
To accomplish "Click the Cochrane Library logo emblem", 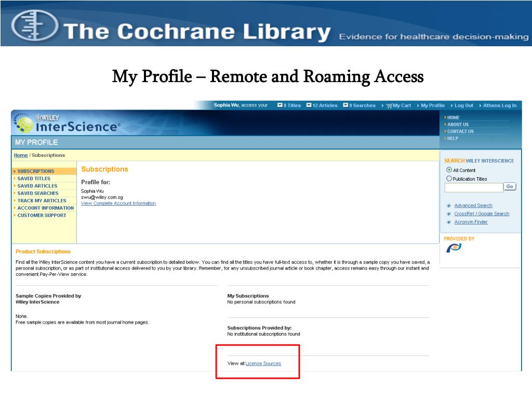I will 35,25.
